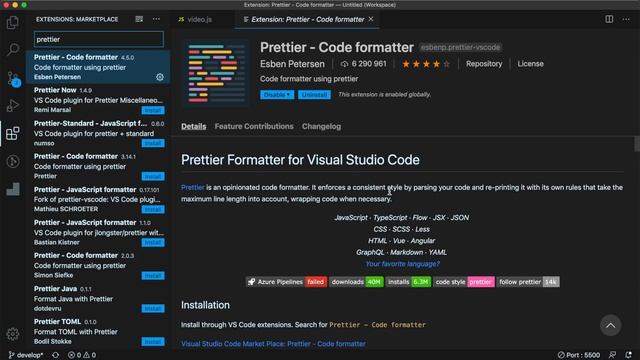Split the editor right
This screenshot has width=640, height=360.
(609, 19)
